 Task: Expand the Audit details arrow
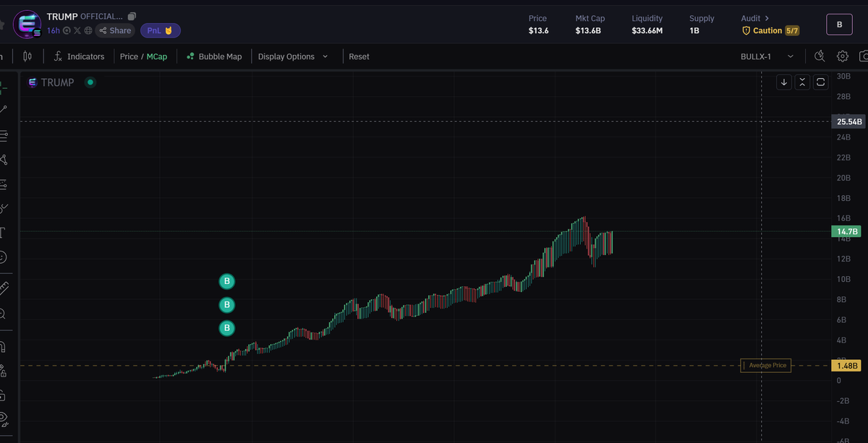click(767, 18)
